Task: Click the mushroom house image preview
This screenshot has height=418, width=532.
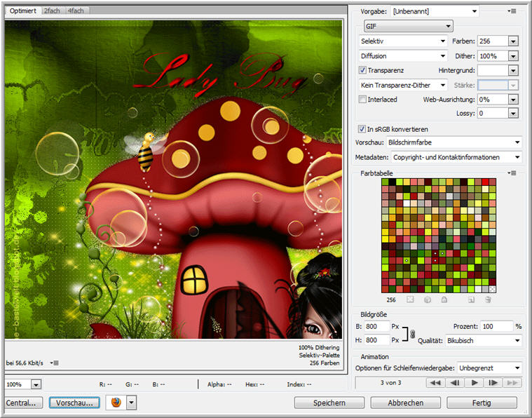Action: coord(173,180)
